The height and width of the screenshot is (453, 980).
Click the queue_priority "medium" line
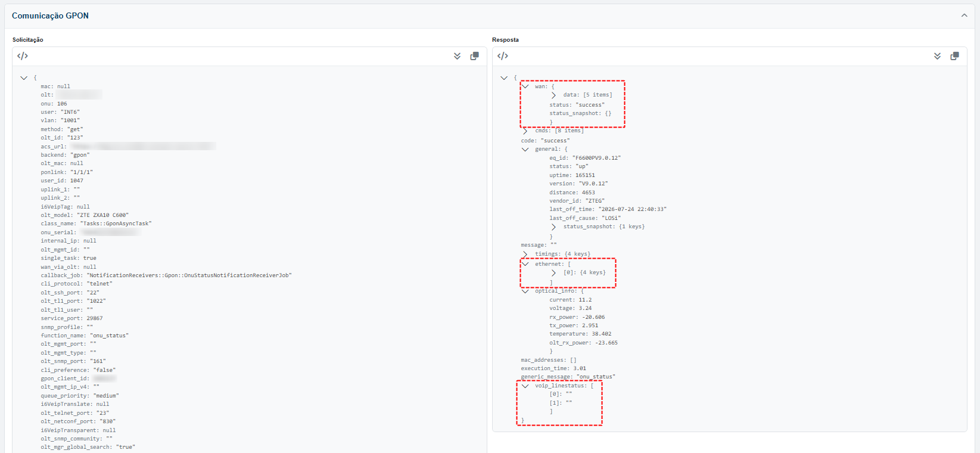80,396
